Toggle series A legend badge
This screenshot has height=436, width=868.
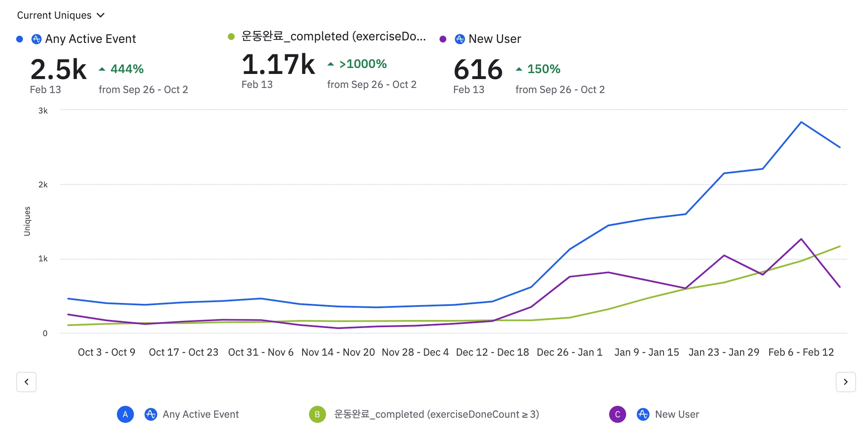(125, 414)
